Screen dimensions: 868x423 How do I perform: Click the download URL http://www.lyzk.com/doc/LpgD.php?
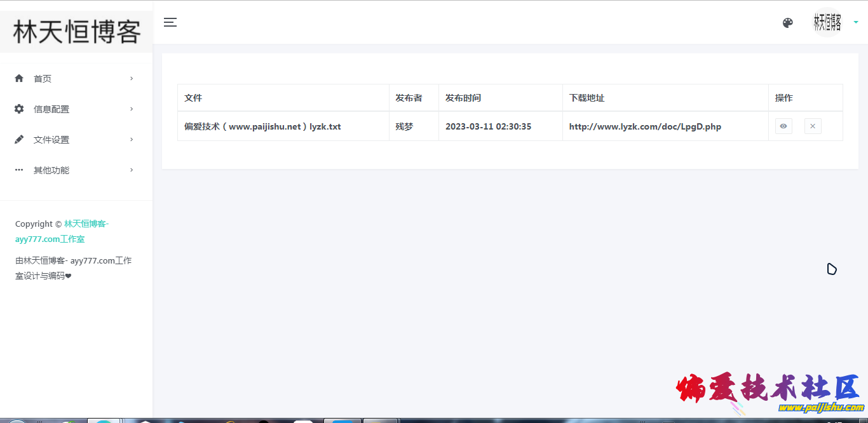click(x=645, y=126)
